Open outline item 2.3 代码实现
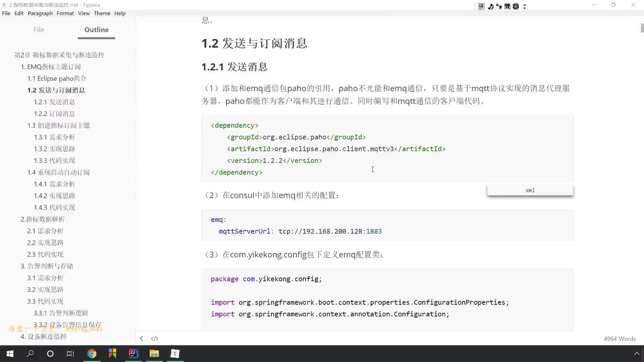 [x=45, y=254]
